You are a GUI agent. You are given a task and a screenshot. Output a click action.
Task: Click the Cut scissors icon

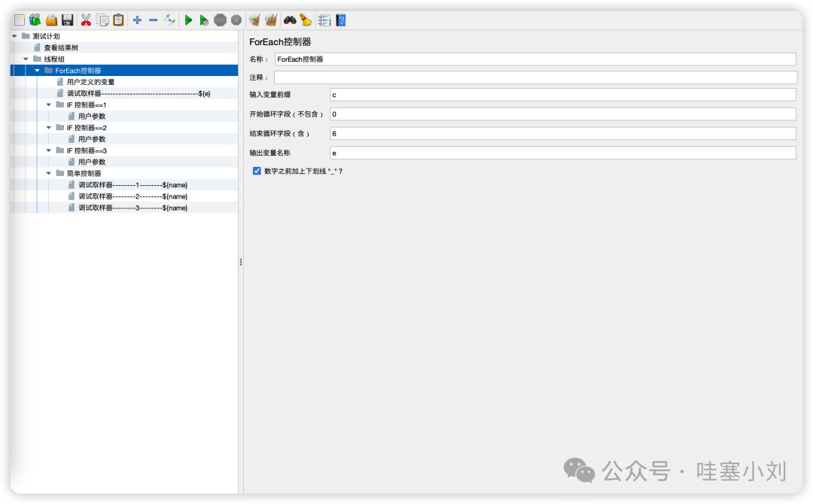click(86, 20)
